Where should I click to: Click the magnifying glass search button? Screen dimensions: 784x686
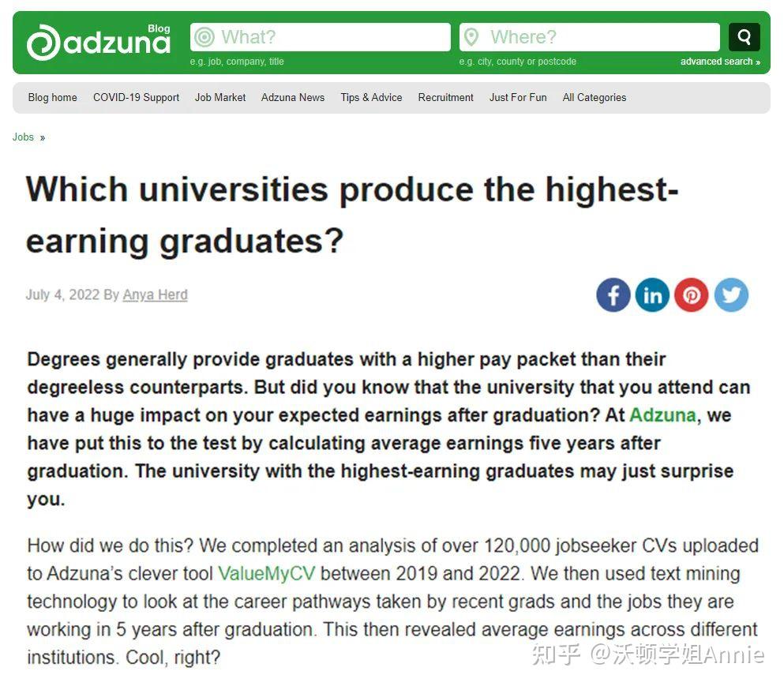point(744,36)
